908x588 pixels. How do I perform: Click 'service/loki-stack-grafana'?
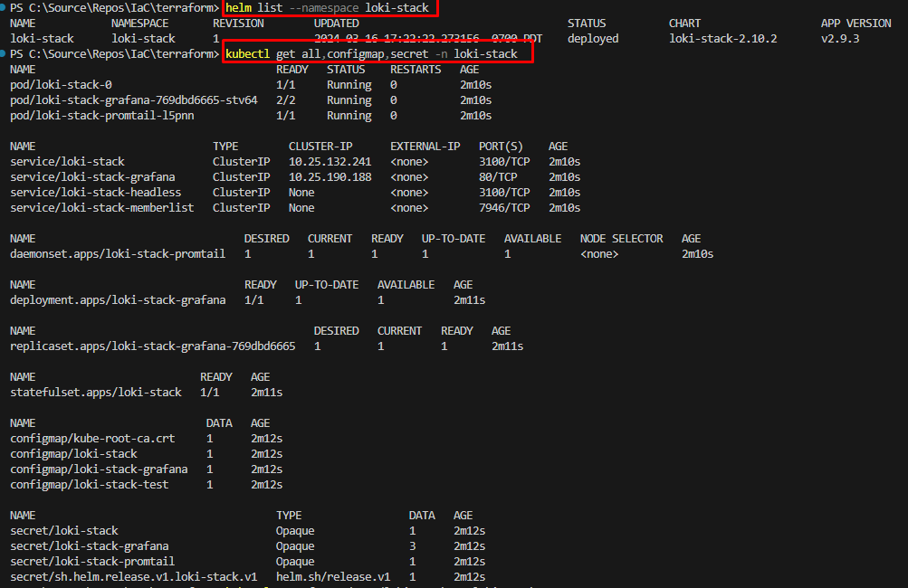(92, 177)
